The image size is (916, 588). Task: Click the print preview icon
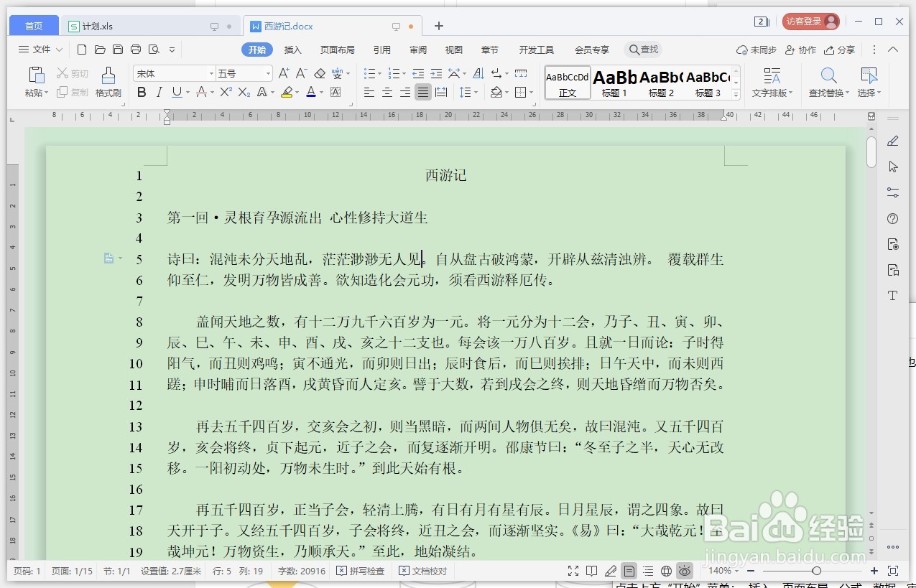pos(154,50)
